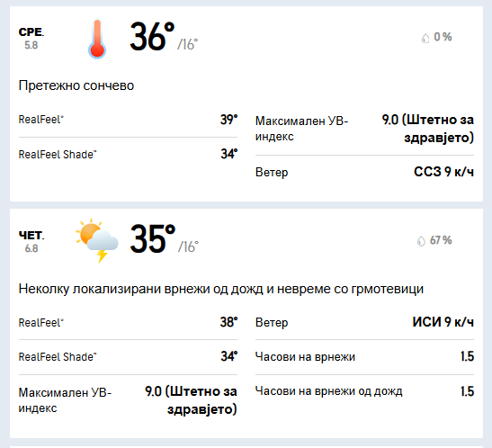Click the Ветер ИСИ 9 к/ч row

point(364,322)
